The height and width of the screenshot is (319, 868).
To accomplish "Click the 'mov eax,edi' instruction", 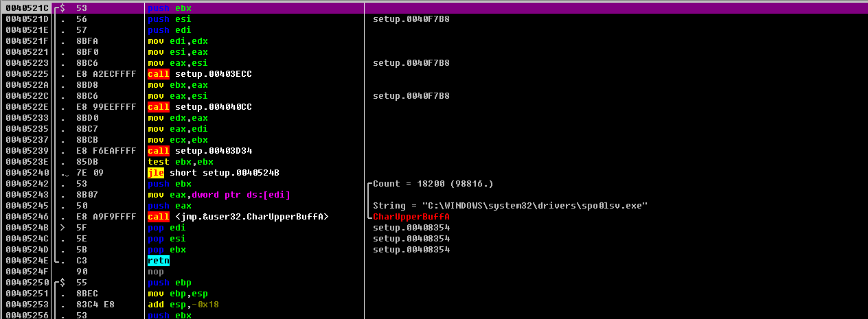I will 178,129.
